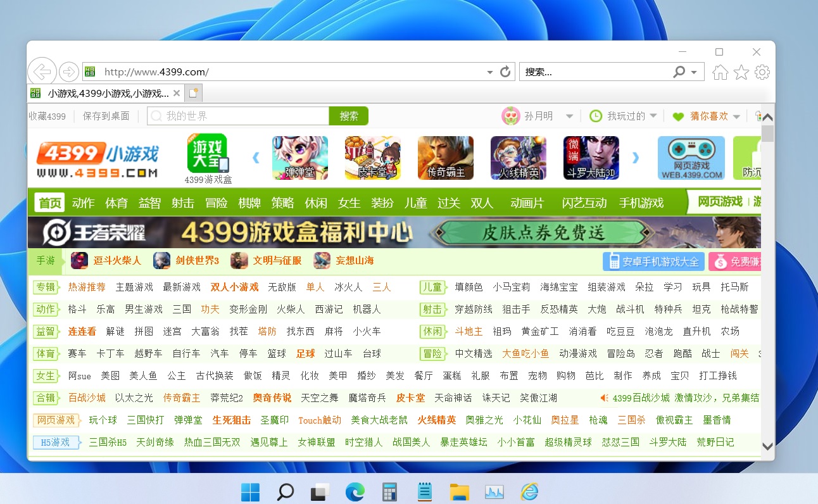Image resolution: width=818 pixels, height=504 pixels.
Task: Click the green heart 猜你喜欢 icon
Action: point(678,117)
